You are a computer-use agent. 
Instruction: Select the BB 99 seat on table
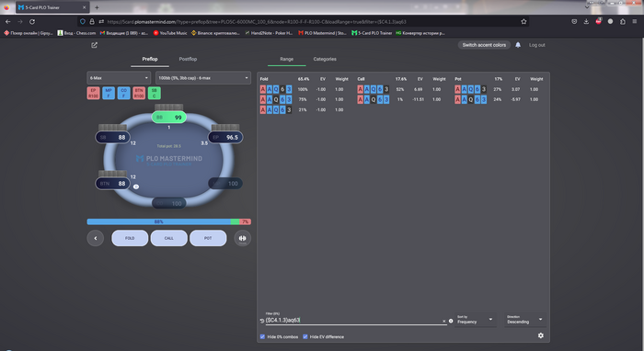168,118
